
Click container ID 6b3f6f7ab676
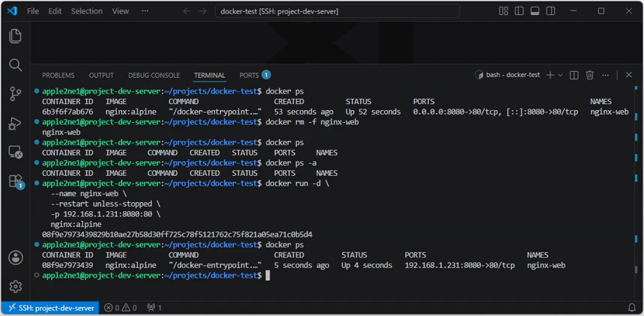(x=67, y=112)
